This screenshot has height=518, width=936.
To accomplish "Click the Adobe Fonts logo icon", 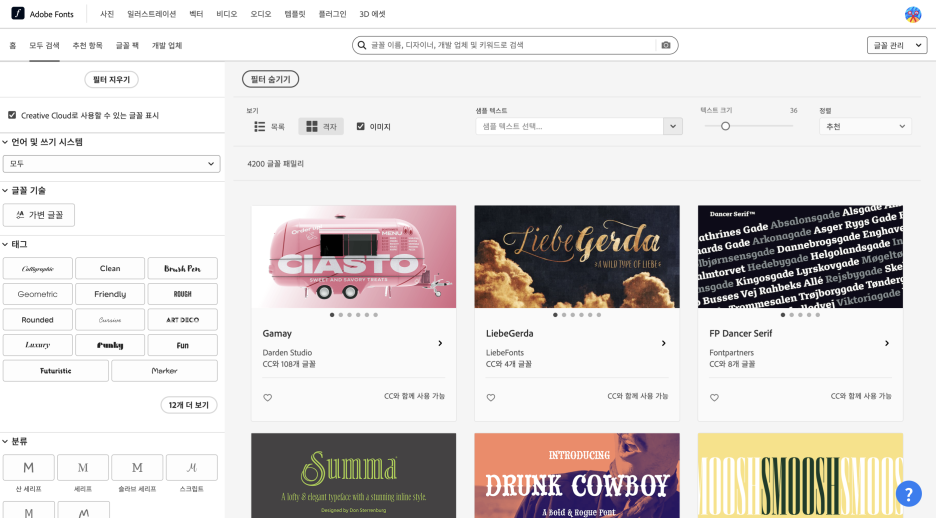I will [x=18, y=13].
